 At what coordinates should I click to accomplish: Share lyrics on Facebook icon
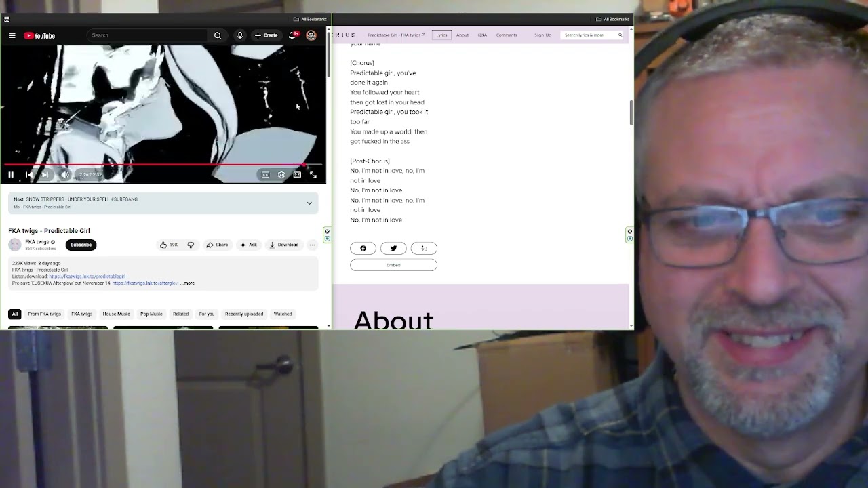point(363,248)
